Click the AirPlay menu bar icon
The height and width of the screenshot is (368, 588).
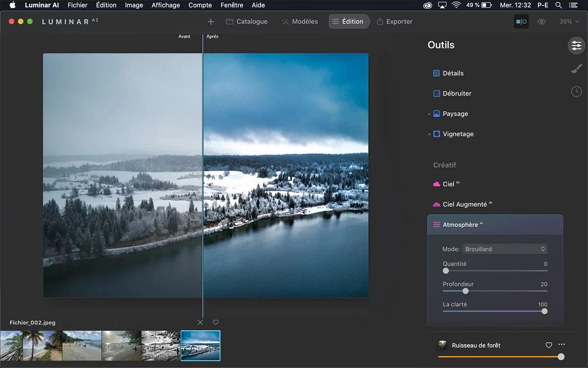click(442, 5)
